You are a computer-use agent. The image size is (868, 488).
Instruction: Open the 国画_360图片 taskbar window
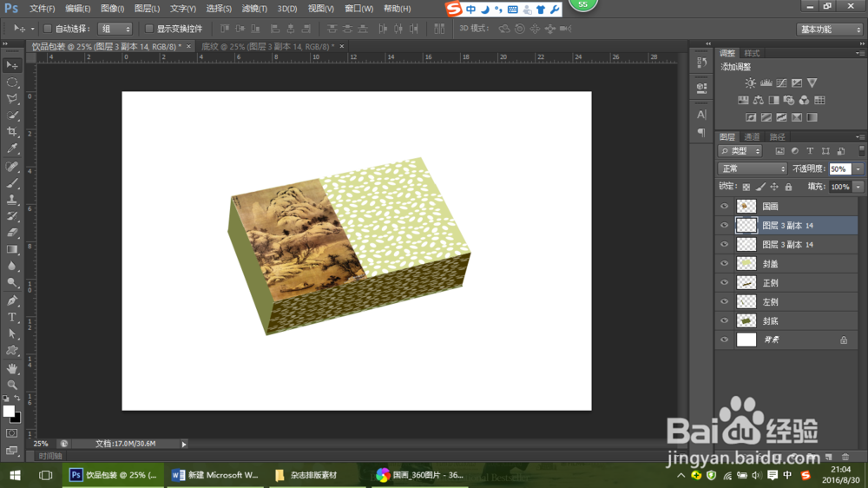[420, 475]
